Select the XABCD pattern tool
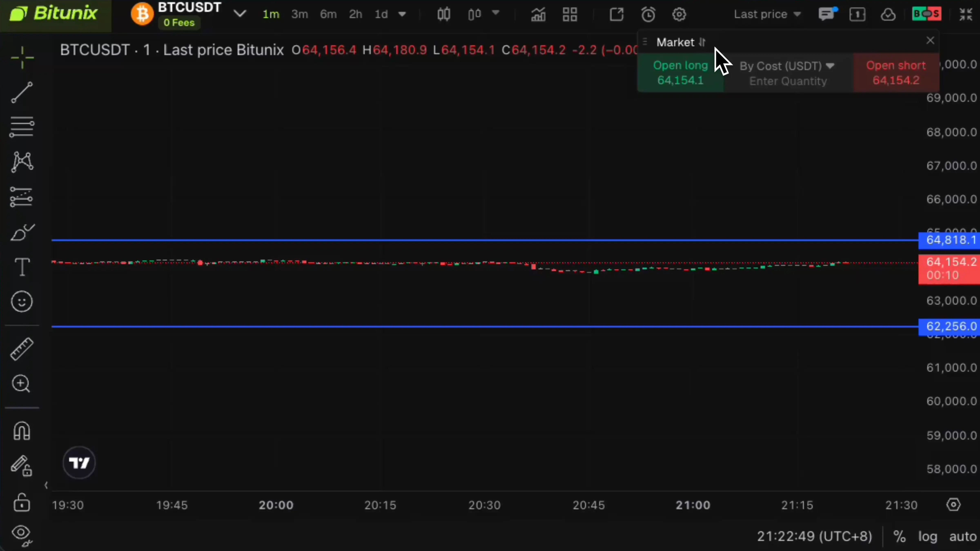Screen dimensions: 980x551 pos(22,162)
